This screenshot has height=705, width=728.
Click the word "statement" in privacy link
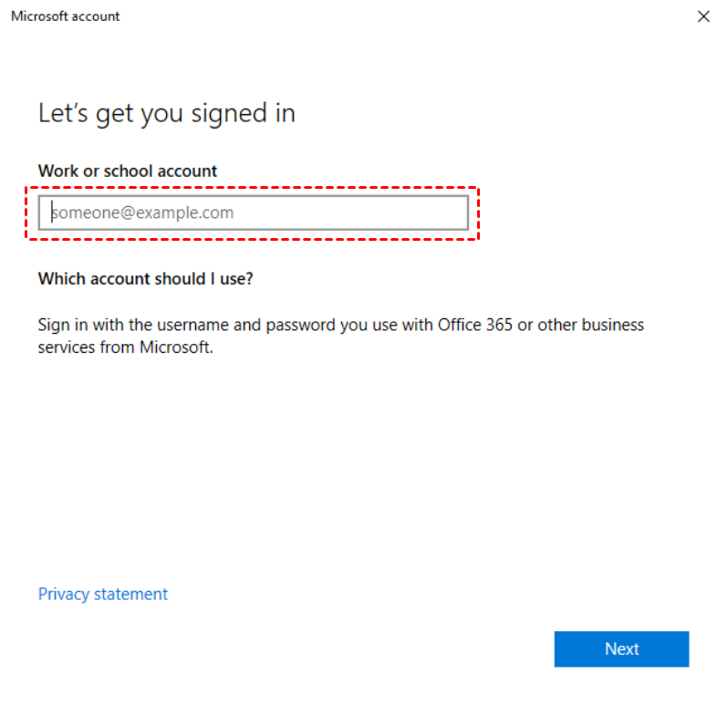[x=131, y=594]
